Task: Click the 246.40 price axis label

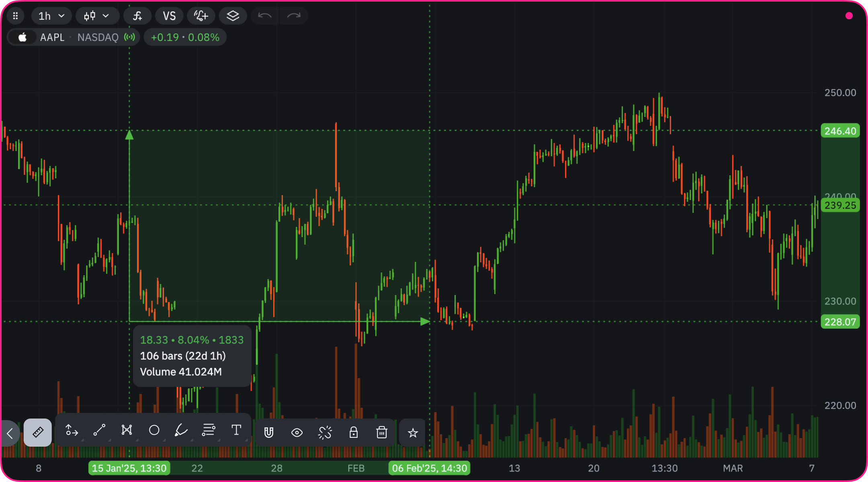Action: 840,131
